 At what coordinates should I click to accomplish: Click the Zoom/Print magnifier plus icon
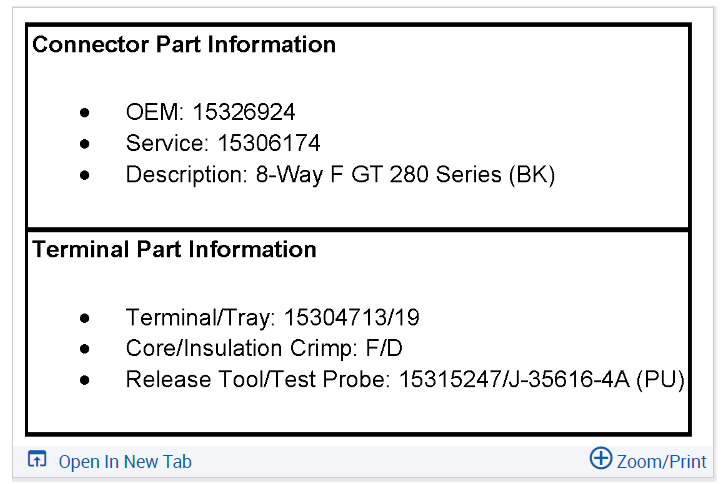[600, 459]
